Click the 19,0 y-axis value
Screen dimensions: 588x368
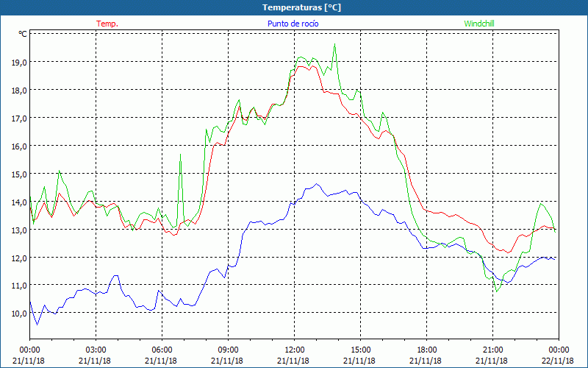(19, 63)
